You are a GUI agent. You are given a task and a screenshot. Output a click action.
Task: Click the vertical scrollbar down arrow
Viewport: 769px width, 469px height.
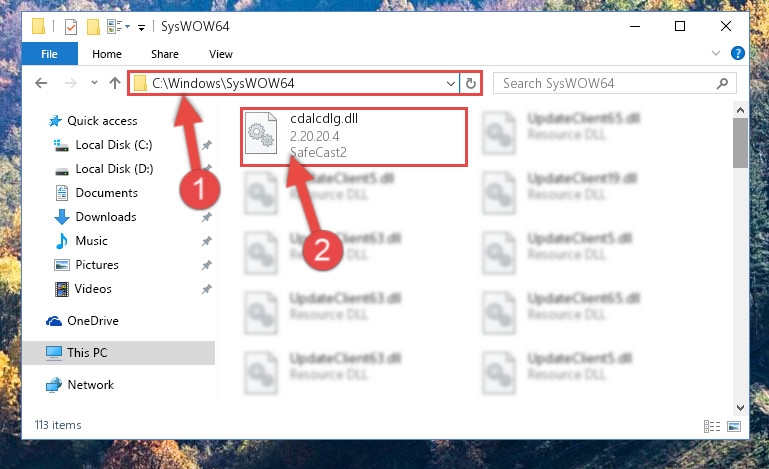pyautogui.click(x=740, y=408)
